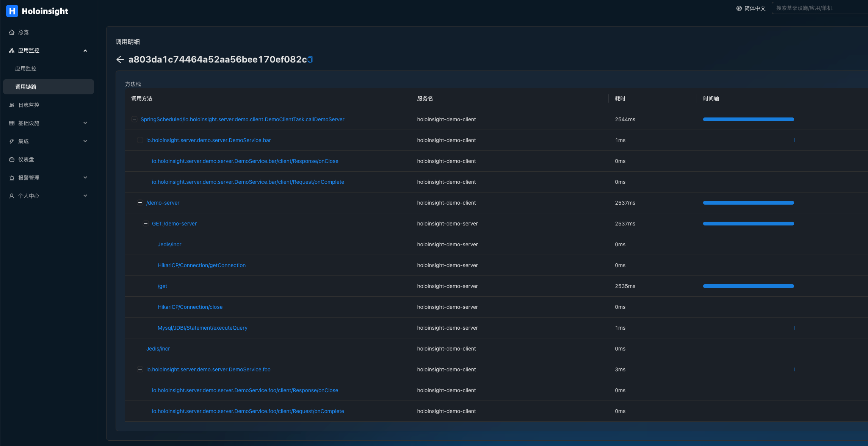Collapse the DemoService.foo tree row
The width and height of the screenshot is (868, 446).
[140, 369]
